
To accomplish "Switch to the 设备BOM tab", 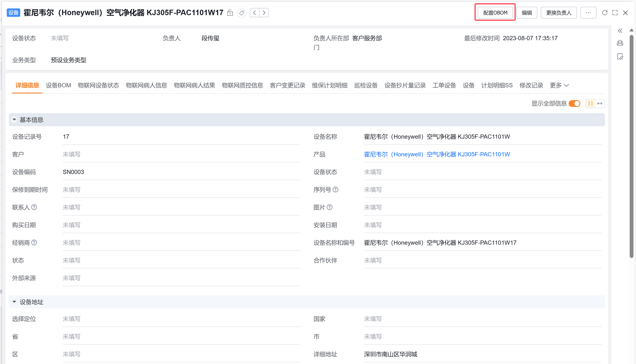I will (59, 85).
